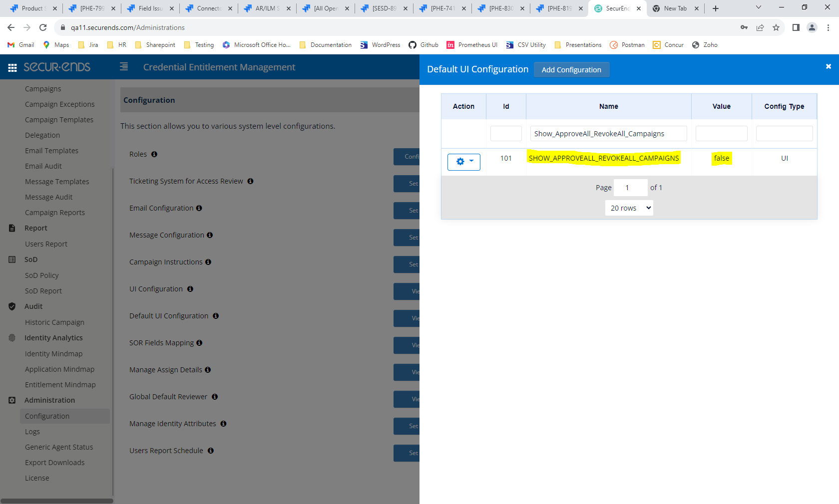Click the app grid icon beside SecurEnds logo
Viewport: 839px width, 504px height.
click(x=12, y=67)
